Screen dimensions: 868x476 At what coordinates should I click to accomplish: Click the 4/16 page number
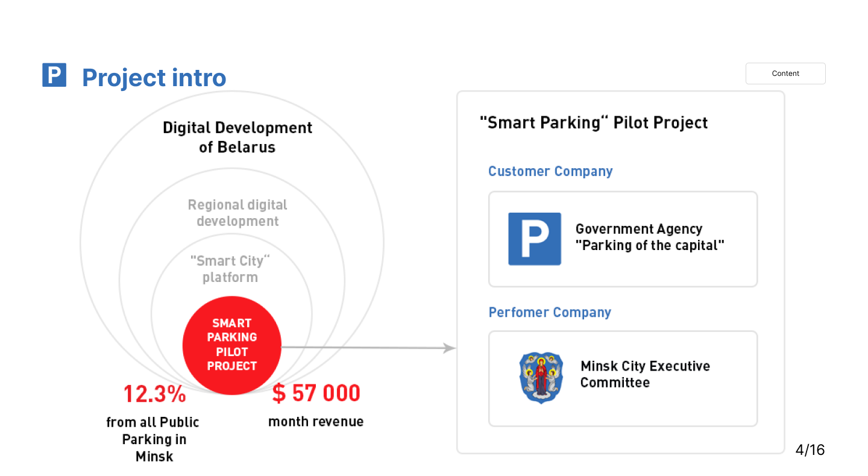[810, 450]
